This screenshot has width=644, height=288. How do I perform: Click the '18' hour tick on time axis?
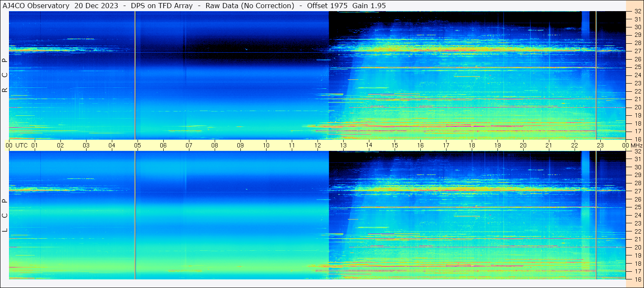[472, 145]
